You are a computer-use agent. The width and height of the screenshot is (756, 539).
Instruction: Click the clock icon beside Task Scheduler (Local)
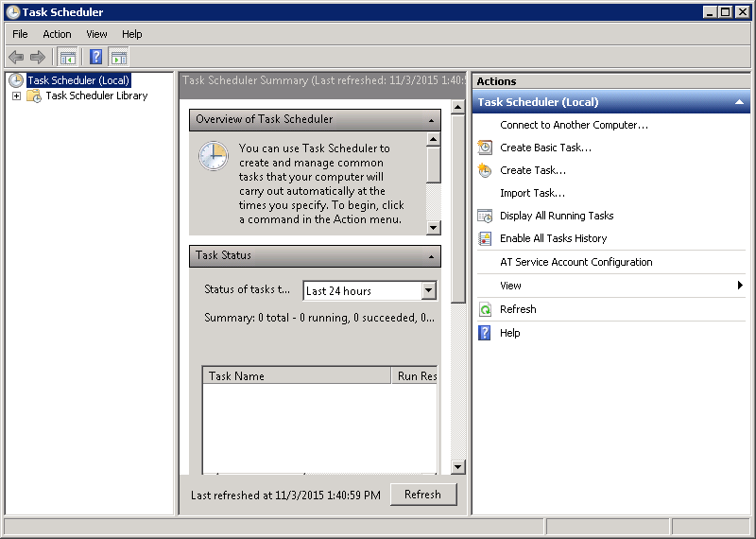(x=16, y=80)
